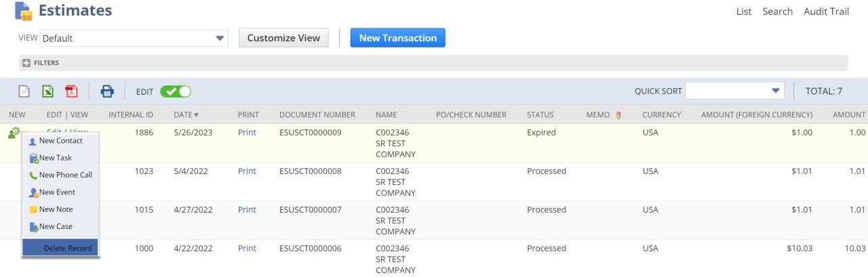This screenshot has width=868, height=277.
Task: Click the Internal ID column header
Action: (131, 115)
